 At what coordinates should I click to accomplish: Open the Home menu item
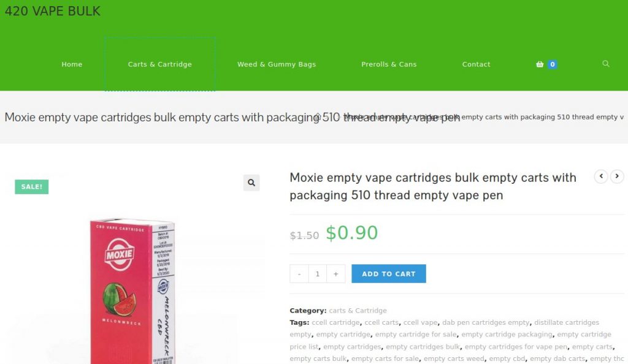coord(72,64)
